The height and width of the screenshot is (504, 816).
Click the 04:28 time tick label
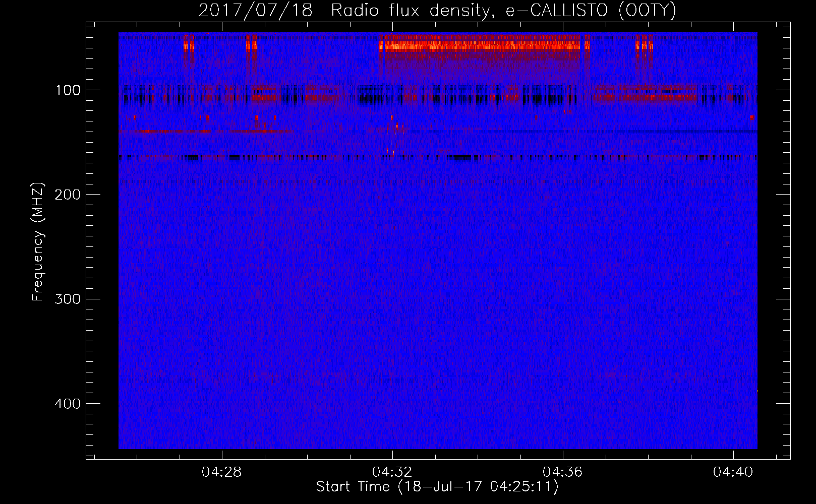click(x=222, y=472)
